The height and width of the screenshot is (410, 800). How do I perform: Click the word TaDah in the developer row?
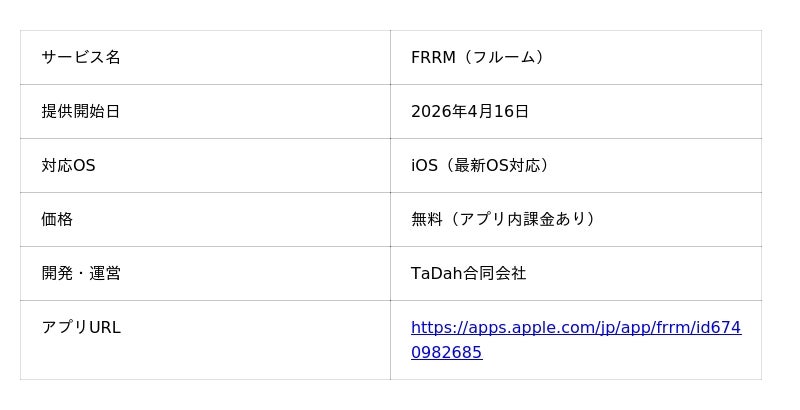436,274
